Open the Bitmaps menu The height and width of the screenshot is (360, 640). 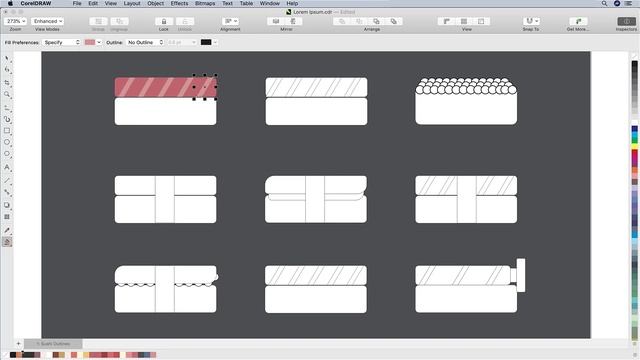pyautogui.click(x=205, y=3)
